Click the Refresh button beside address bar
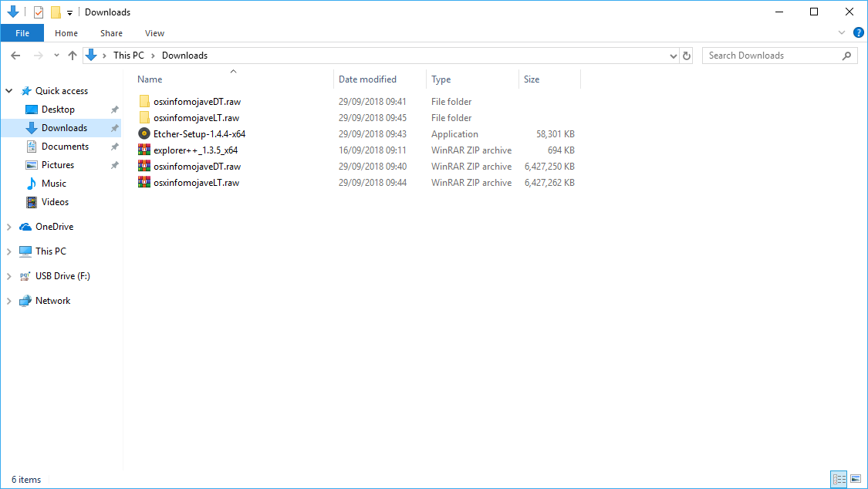Viewport: 868px width, 489px height. tap(687, 56)
